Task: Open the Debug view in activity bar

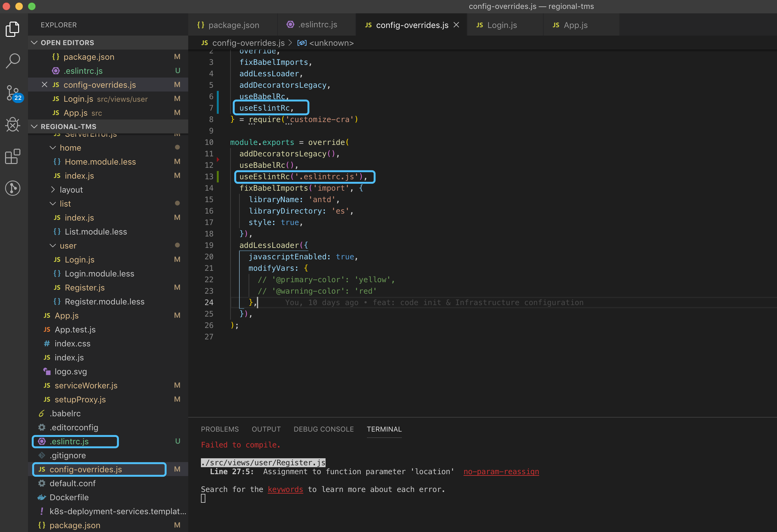Action: (x=13, y=125)
